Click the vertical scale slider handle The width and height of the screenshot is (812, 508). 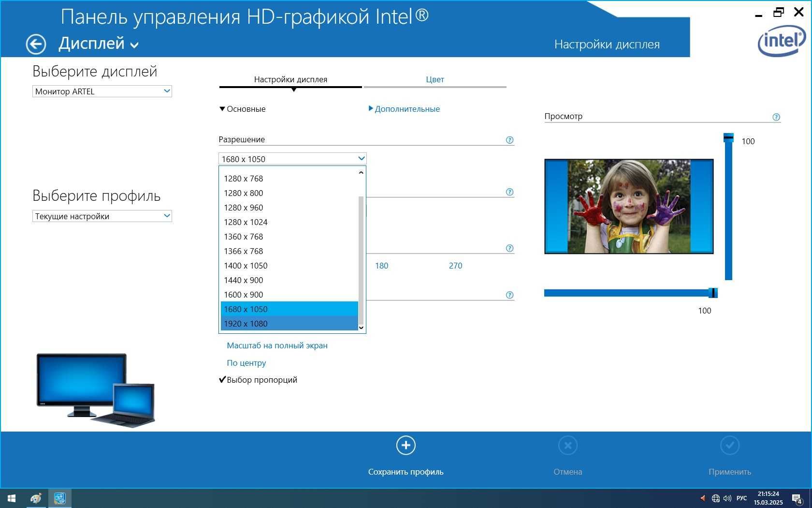pyautogui.click(x=728, y=138)
